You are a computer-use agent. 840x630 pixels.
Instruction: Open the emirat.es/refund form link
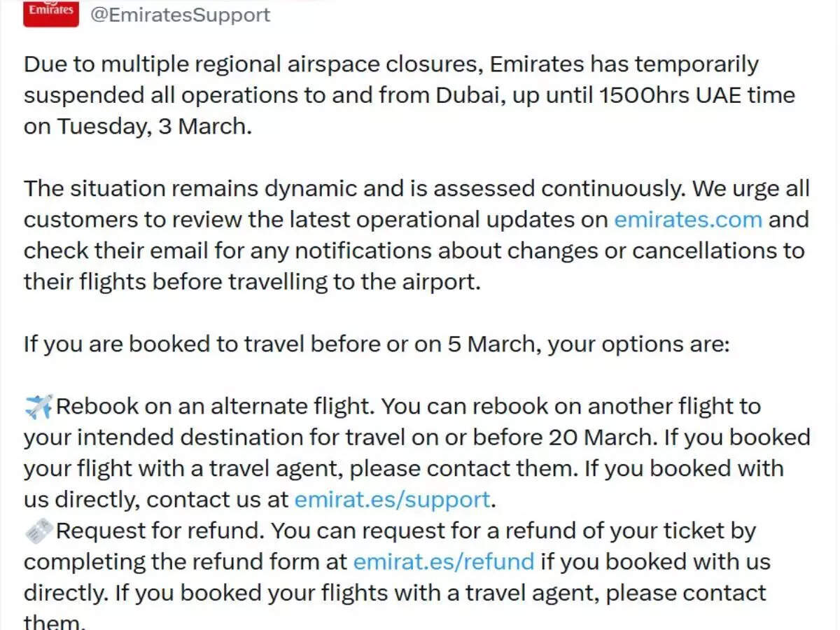(443, 562)
